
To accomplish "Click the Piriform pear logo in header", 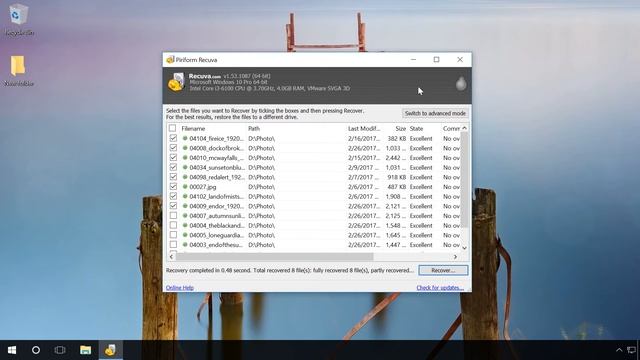I will [461, 83].
